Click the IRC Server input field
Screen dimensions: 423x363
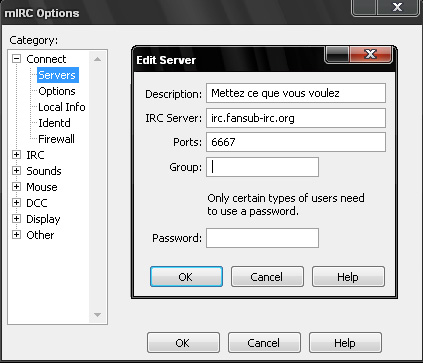click(296, 118)
